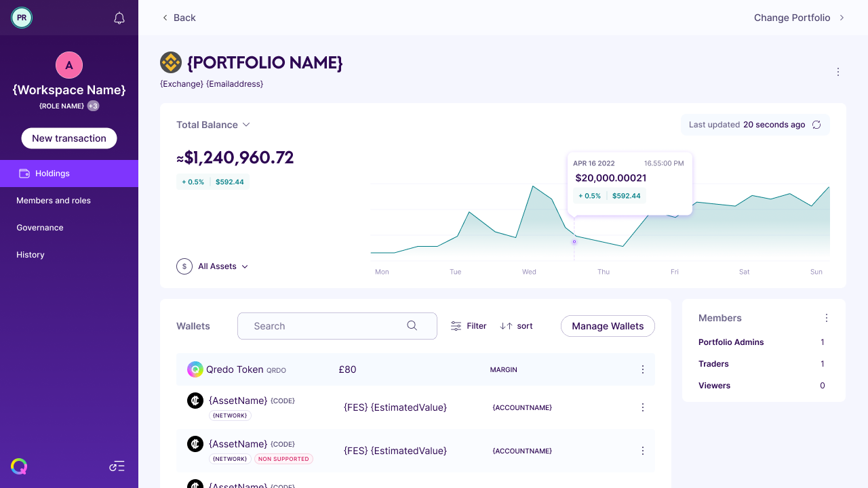Click the refresh icon beside Last updated
868x488 pixels.
pos(816,125)
